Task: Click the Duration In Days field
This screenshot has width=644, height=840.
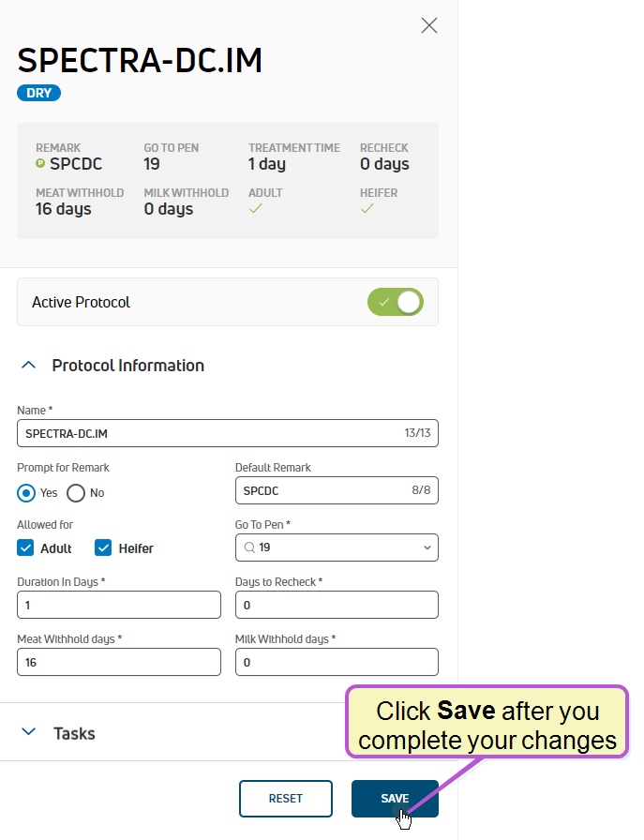Action: (x=119, y=605)
